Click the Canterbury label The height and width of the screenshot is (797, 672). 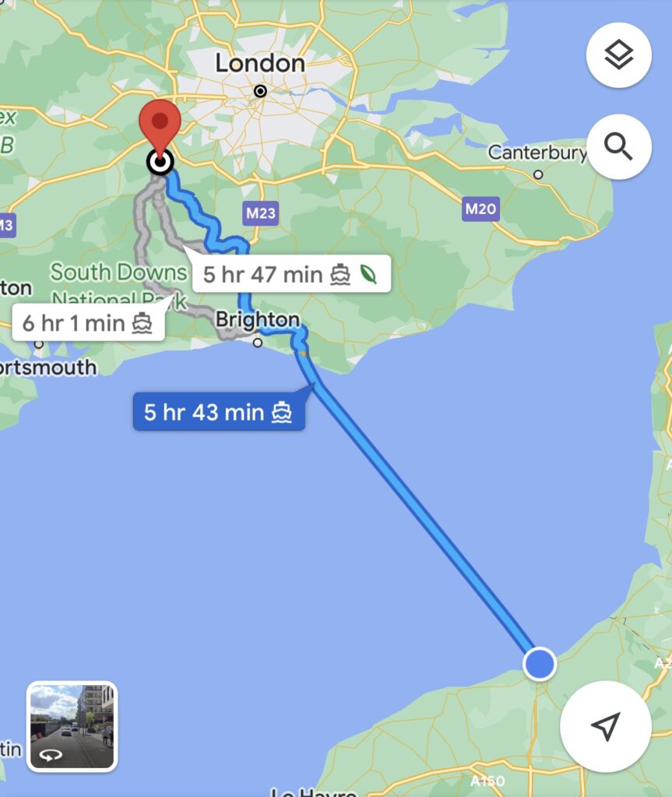[x=537, y=153]
